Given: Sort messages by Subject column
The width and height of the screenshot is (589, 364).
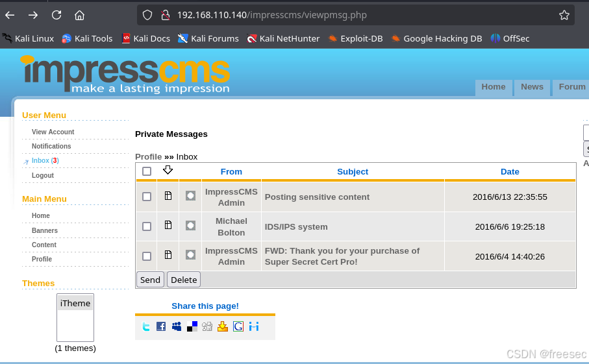Looking at the screenshot, I should pyautogui.click(x=353, y=172).
